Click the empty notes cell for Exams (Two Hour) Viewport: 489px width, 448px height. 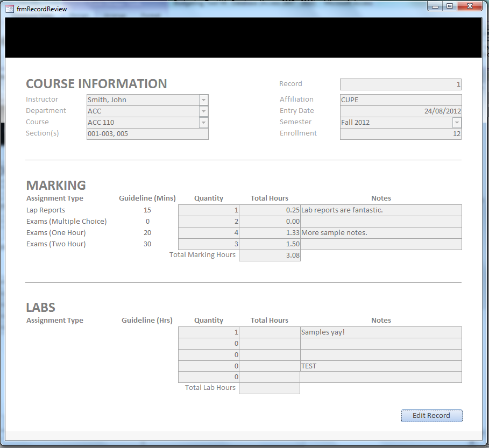point(381,244)
